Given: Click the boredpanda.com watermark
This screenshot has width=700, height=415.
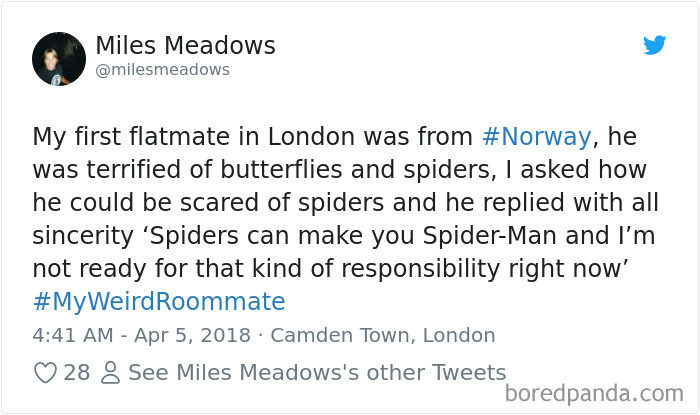Looking at the screenshot, I should [594, 394].
